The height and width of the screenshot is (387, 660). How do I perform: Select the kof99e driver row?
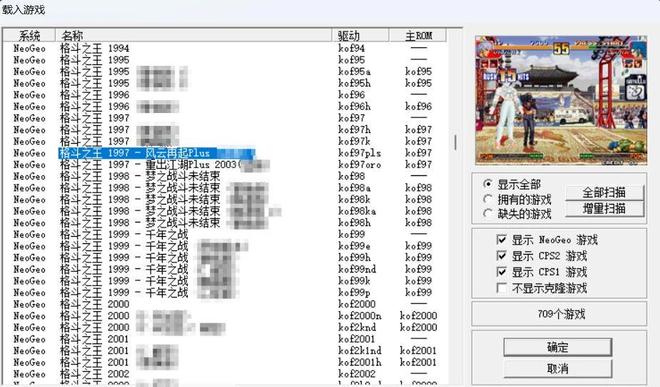point(225,246)
